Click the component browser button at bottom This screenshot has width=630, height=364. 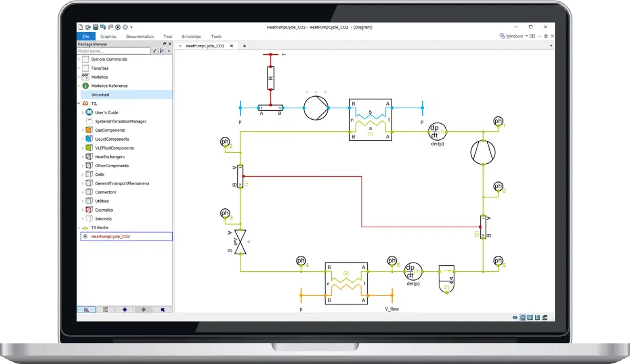click(105, 310)
